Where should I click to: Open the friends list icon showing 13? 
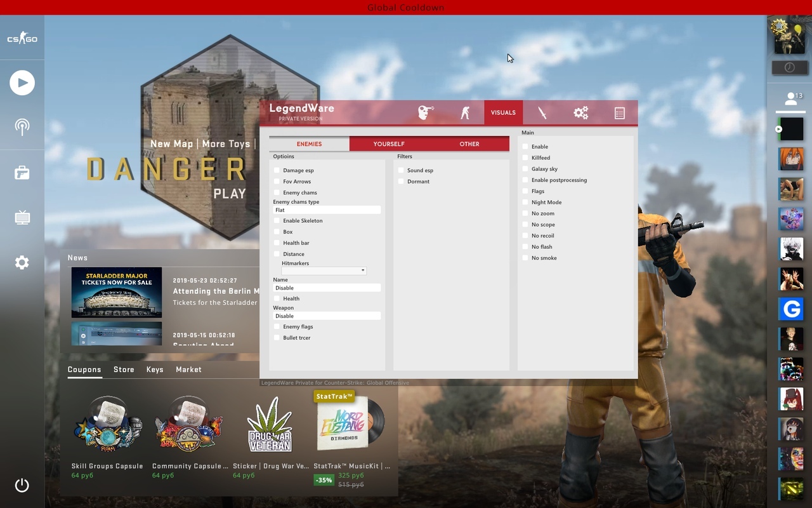792,98
